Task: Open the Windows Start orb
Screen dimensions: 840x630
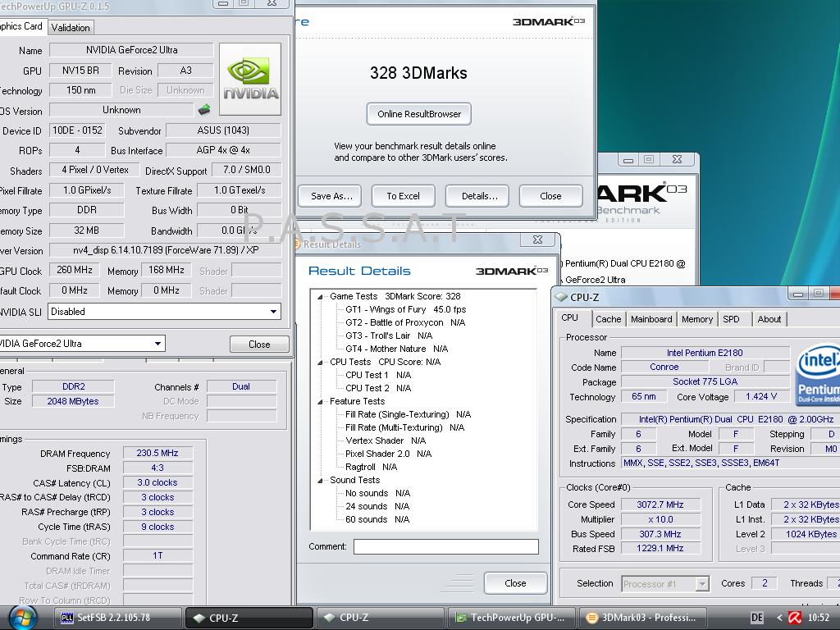Action: 22,618
